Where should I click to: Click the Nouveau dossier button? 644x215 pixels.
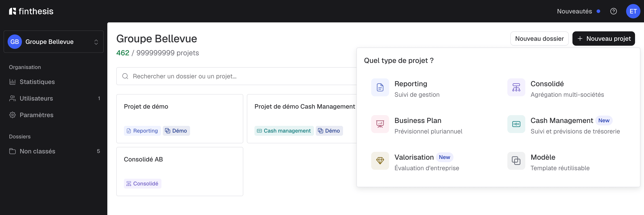point(539,39)
